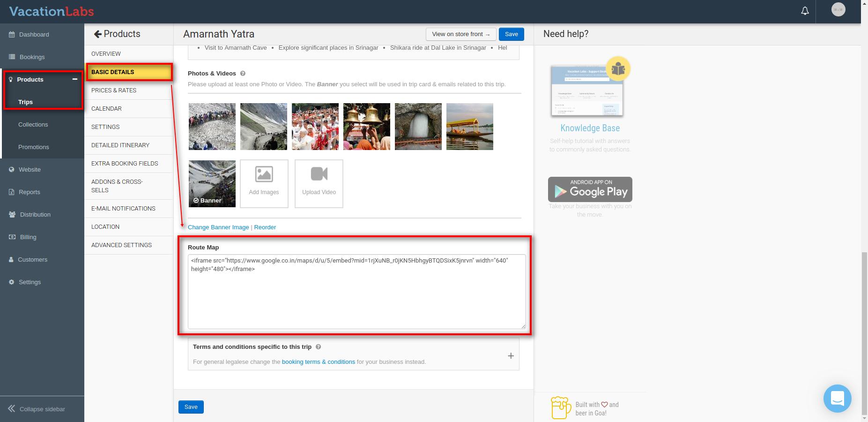Open Bookings in the sidebar

tap(32, 57)
